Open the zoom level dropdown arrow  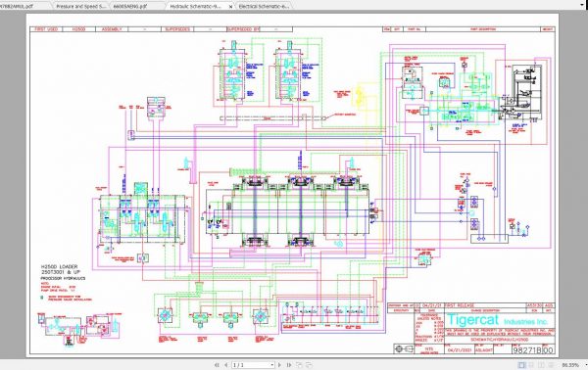[585, 365]
